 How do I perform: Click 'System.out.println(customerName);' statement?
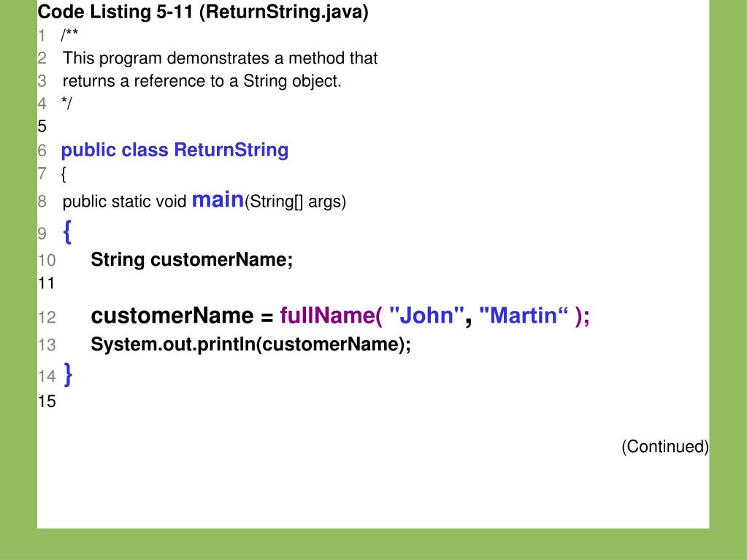pyautogui.click(x=250, y=345)
